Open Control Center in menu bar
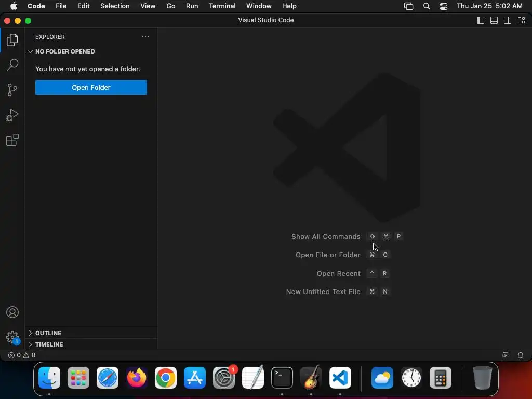The width and height of the screenshot is (532, 399). click(x=444, y=6)
